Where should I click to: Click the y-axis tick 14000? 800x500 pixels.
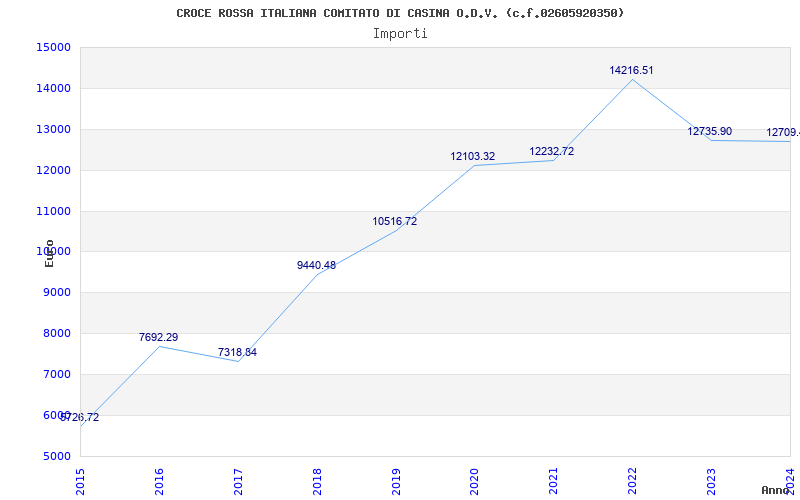pos(53,88)
